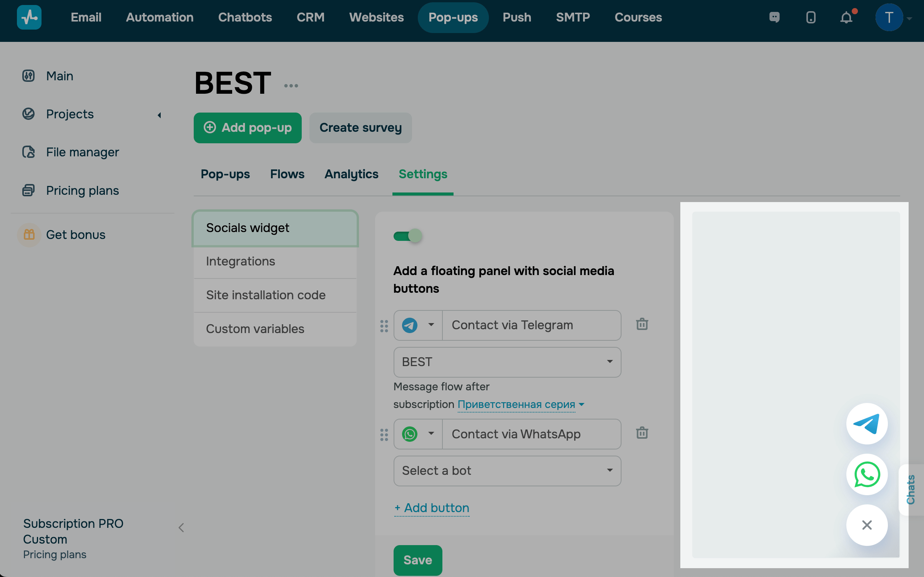Image resolution: width=924 pixels, height=577 pixels.
Task: Switch to the Analytics tab
Action: pos(351,174)
